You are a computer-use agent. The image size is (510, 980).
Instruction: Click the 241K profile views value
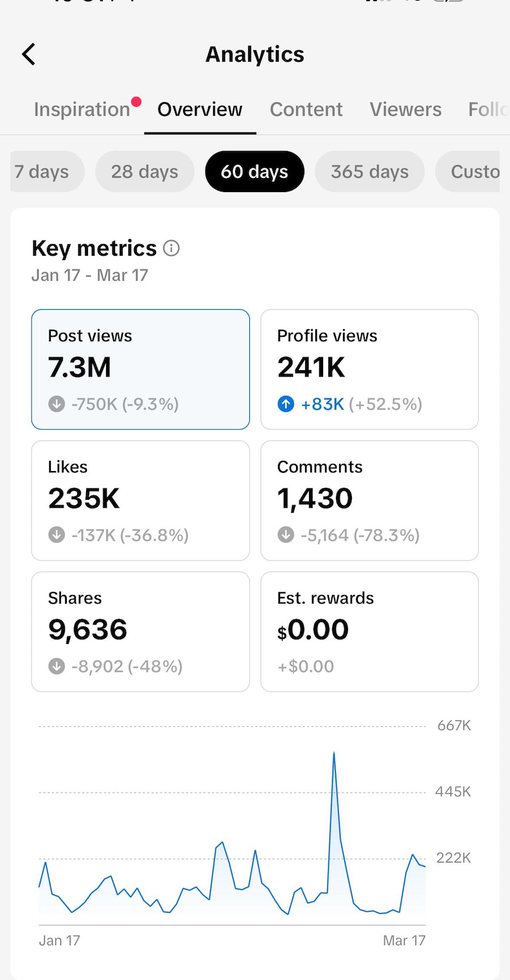click(312, 368)
